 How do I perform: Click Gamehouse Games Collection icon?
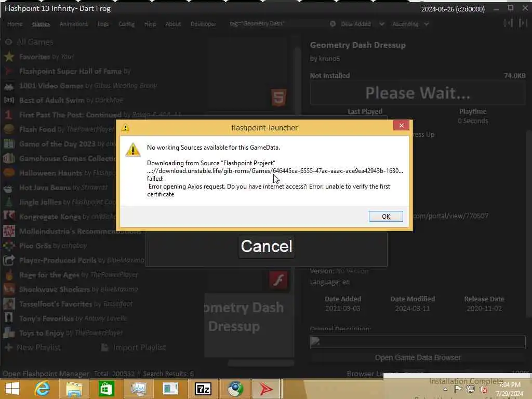(x=9, y=158)
